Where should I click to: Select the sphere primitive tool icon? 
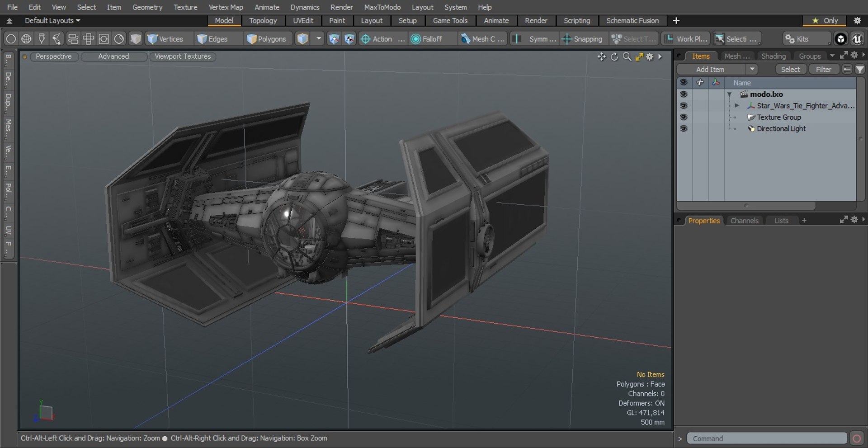click(11, 39)
